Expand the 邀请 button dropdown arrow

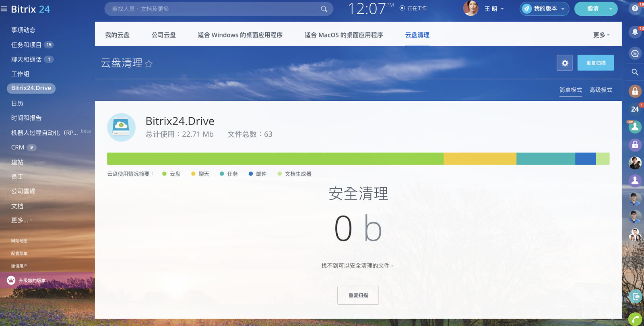pos(611,9)
